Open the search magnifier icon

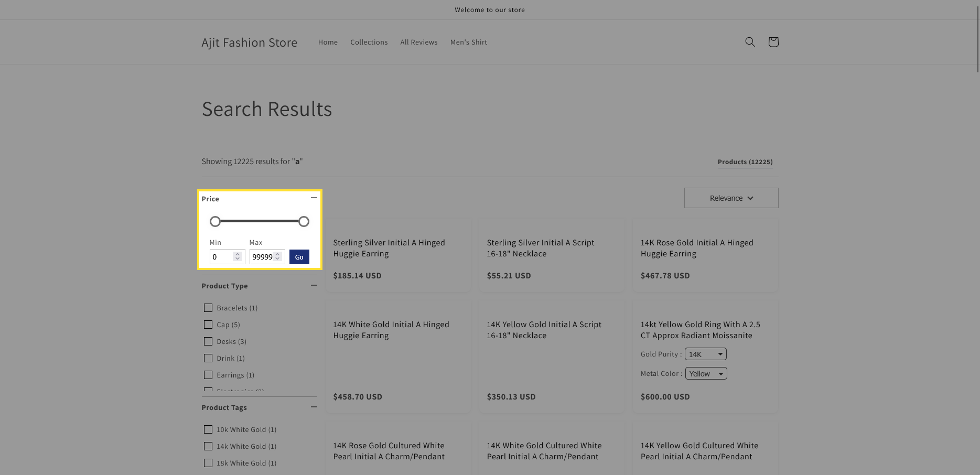[750, 42]
